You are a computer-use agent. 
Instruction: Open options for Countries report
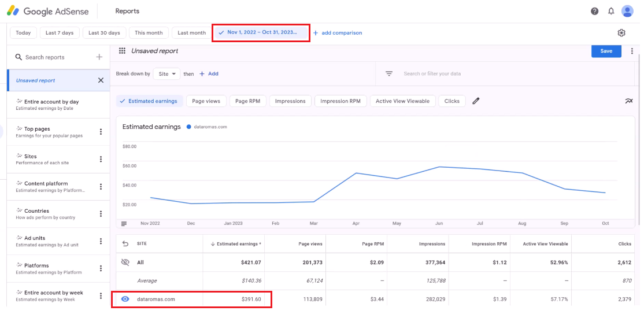tap(101, 214)
